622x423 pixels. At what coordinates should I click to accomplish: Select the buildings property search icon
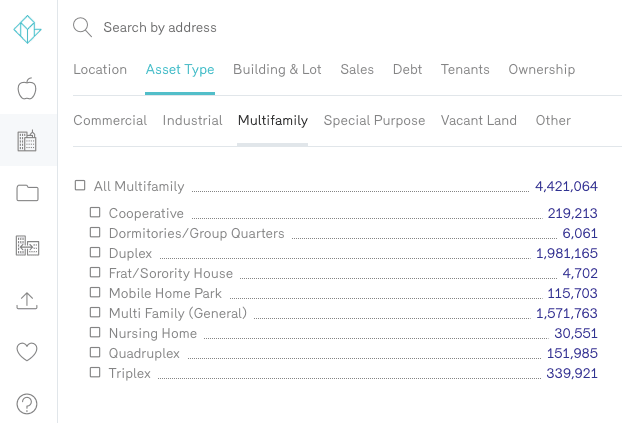pyautogui.click(x=28, y=141)
